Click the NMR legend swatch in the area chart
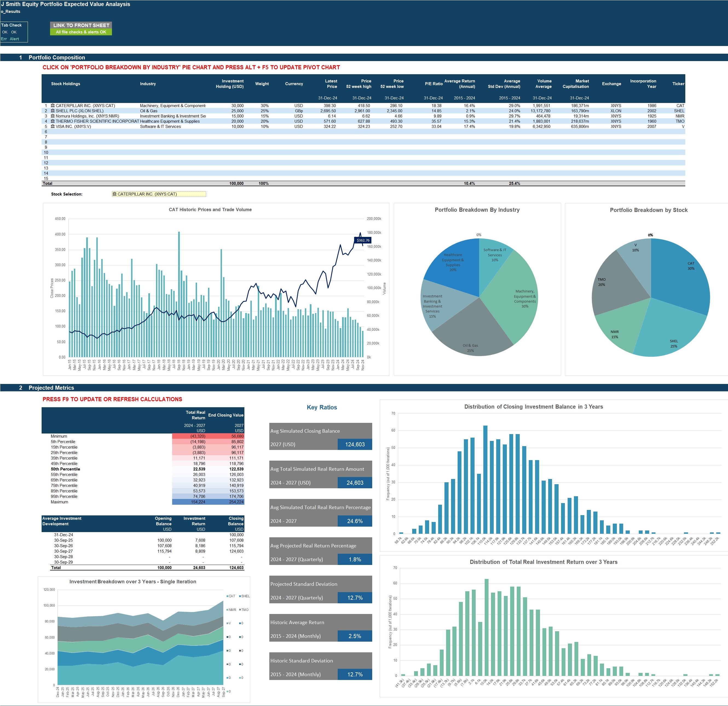728x706 pixels. (x=227, y=610)
